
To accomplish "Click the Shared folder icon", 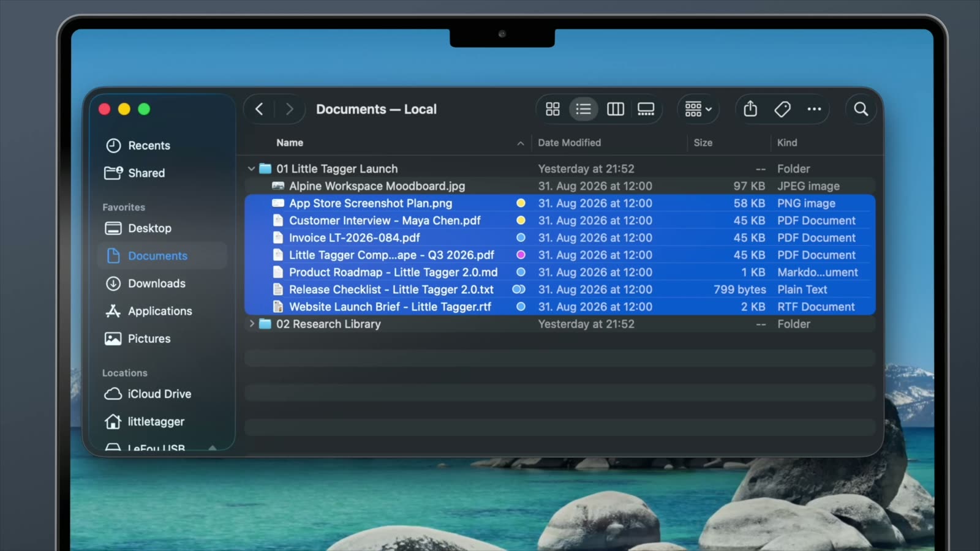I will 113,173.
